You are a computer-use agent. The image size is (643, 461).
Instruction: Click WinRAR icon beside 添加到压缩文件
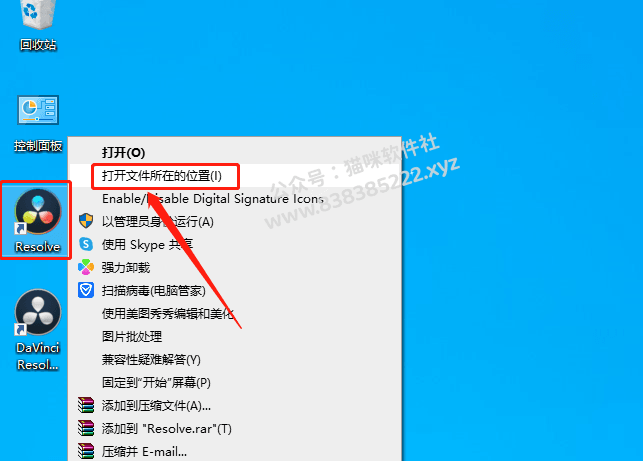pyautogui.click(x=86, y=405)
